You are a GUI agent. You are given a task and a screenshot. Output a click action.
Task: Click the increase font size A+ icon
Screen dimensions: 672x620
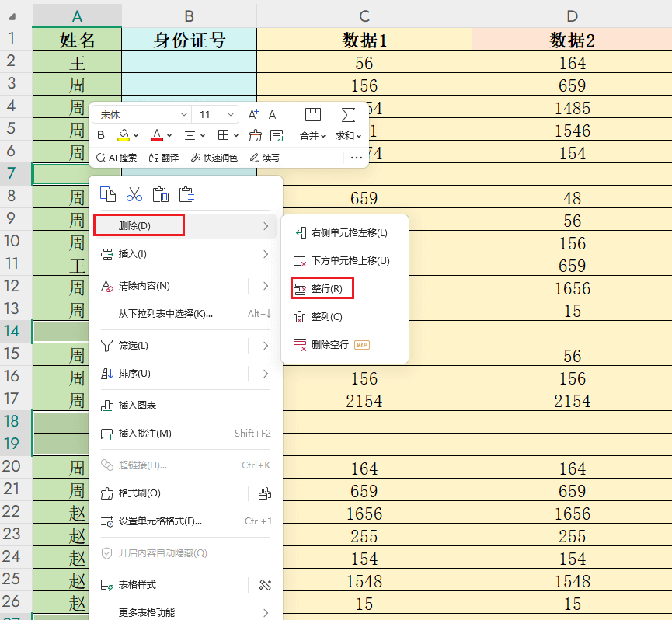(x=252, y=114)
